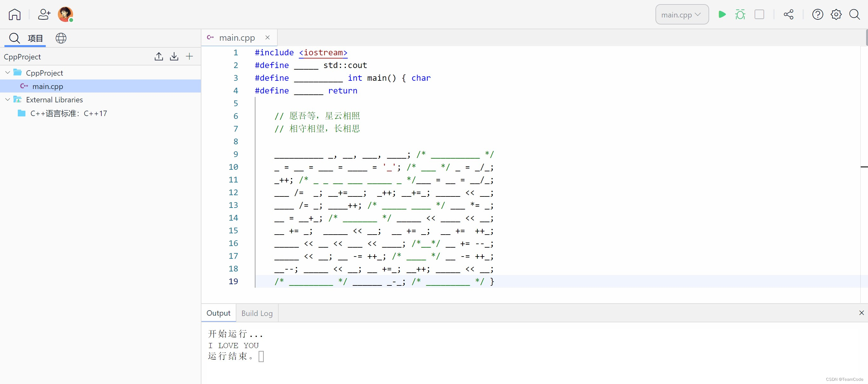Screen dimensions: 868x384
Task: Open settings gear icon
Action: click(836, 15)
